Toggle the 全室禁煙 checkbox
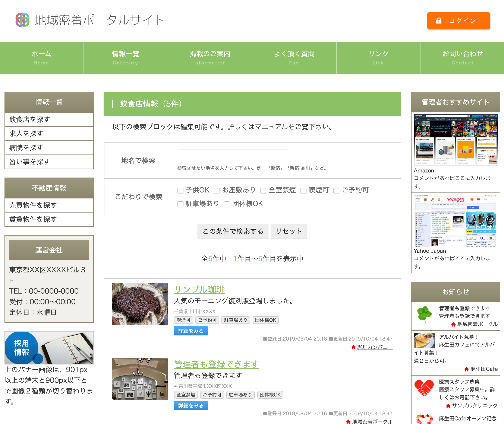 (x=264, y=191)
